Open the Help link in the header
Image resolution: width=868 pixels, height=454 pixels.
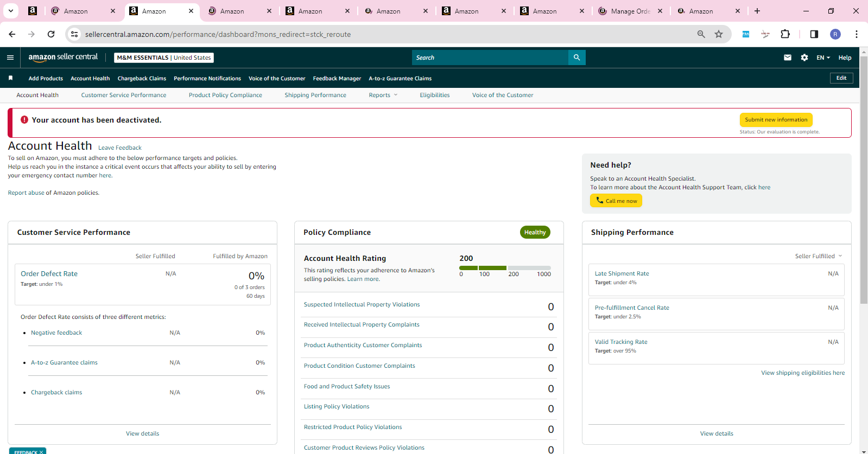(845, 57)
